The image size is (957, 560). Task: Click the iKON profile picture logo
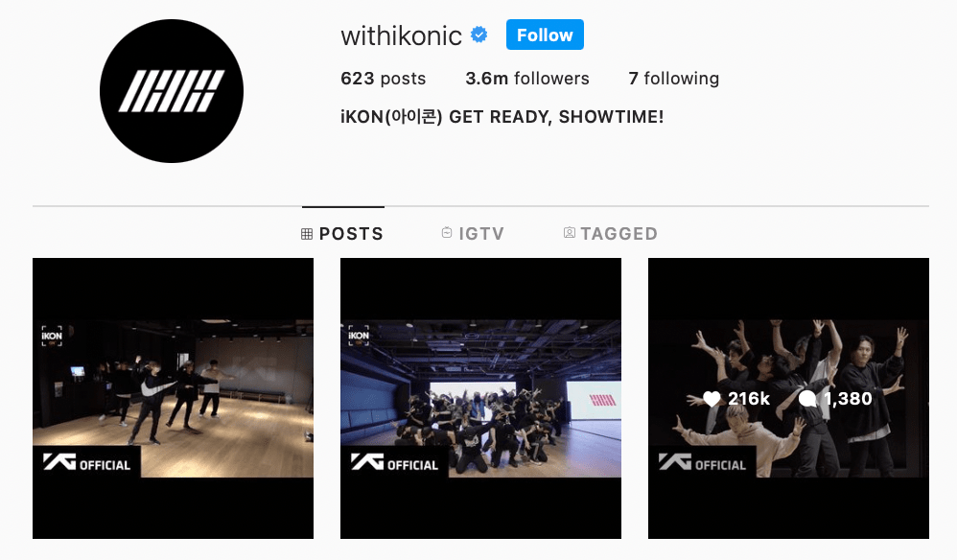click(172, 91)
